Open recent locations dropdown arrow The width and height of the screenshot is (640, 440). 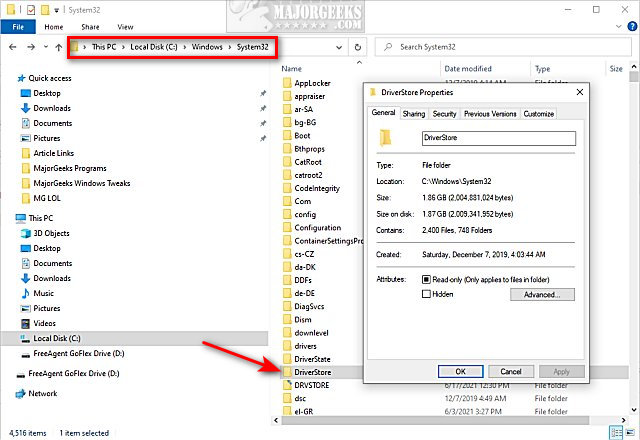pos(46,47)
